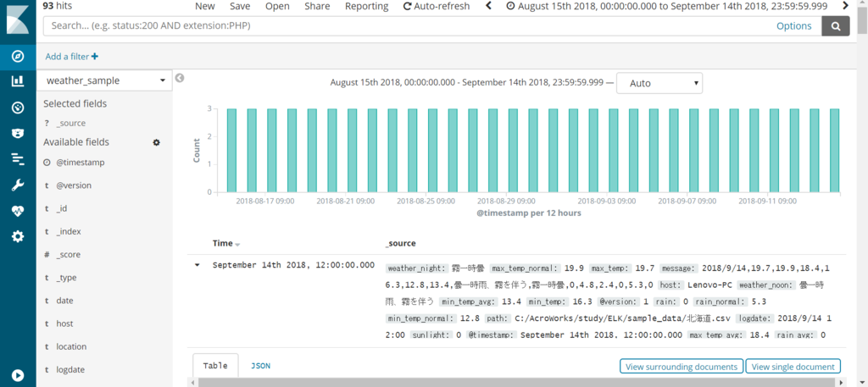The width and height of the screenshot is (868, 387).
Task: Open Management gear icon in sidebar
Action: (x=18, y=236)
